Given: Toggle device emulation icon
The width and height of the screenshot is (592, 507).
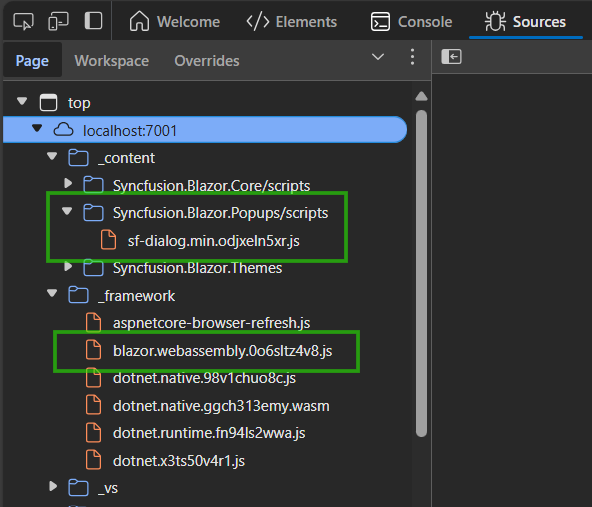Looking at the screenshot, I should click(x=59, y=21).
